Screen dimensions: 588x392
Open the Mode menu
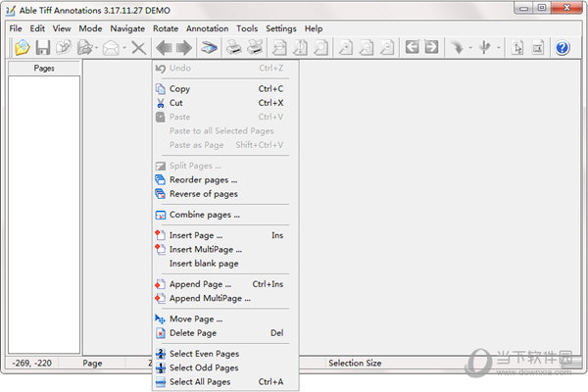pos(90,28)
